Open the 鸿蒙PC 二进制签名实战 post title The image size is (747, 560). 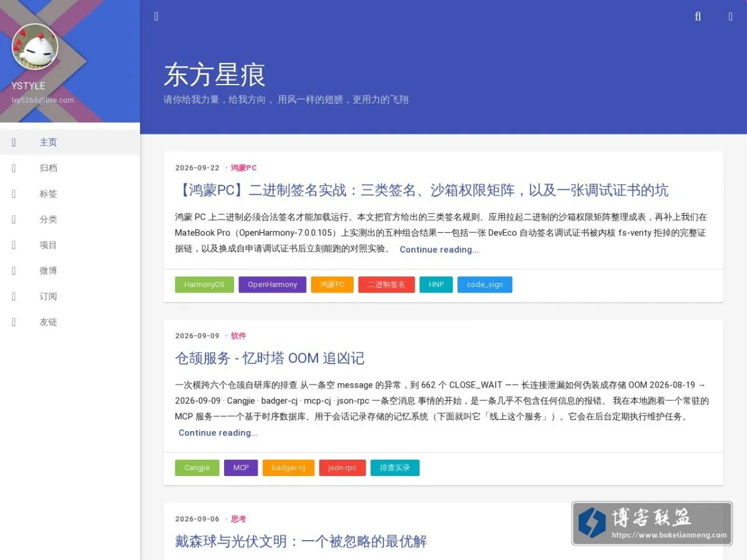pos(422,190)
